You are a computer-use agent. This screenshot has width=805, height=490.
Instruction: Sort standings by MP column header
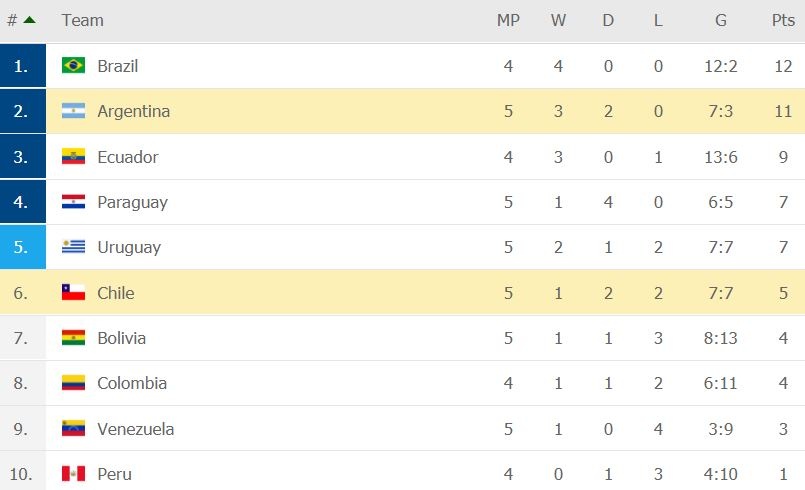point(508,20)
